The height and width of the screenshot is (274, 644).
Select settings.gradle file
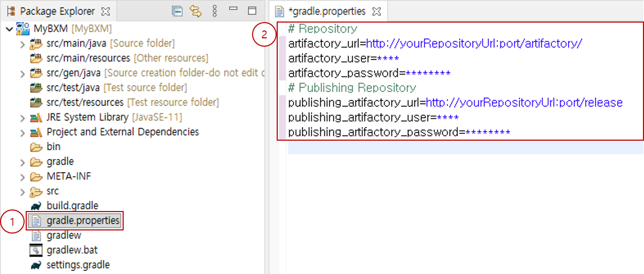(x=78, y=265)
